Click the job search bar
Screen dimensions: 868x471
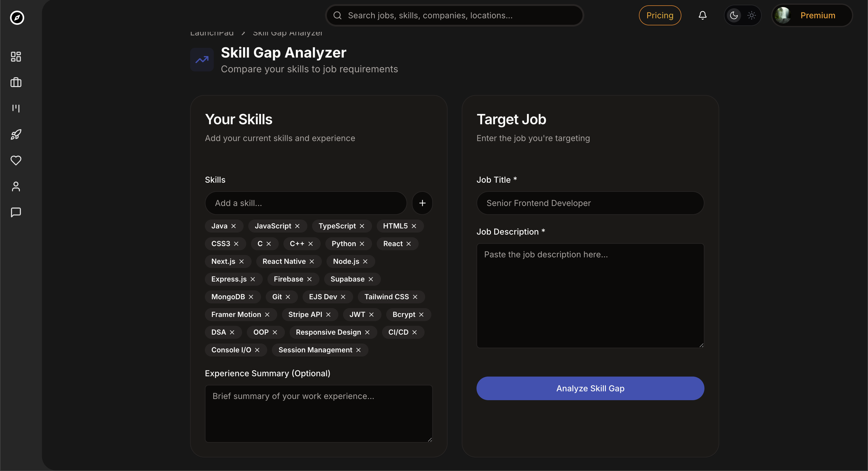455,16
